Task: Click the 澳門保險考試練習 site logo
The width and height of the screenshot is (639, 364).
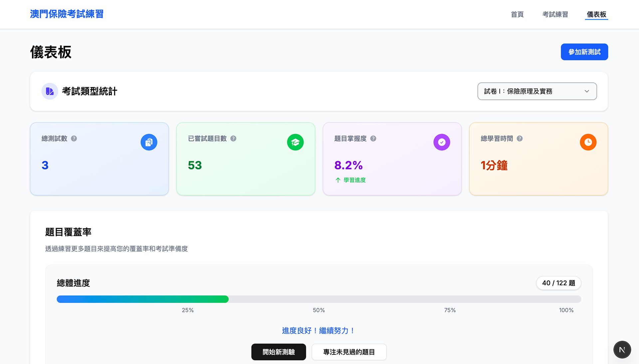Action: 67,14
